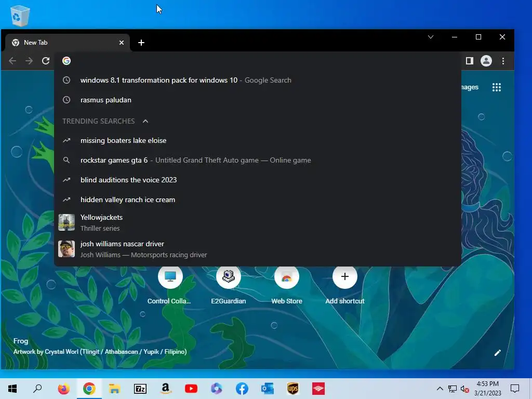Click the Chrome back arrow
Screen dimensions: 532x399
(x=12, y=61)
